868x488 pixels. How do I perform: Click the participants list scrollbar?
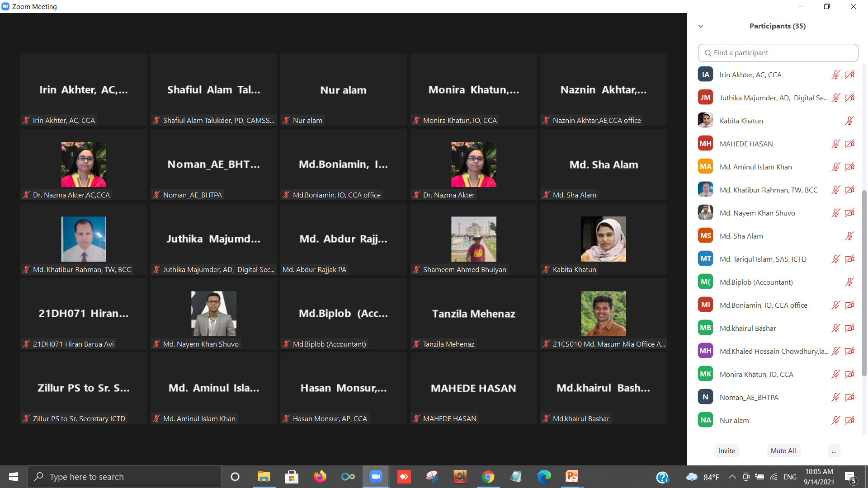864,282
